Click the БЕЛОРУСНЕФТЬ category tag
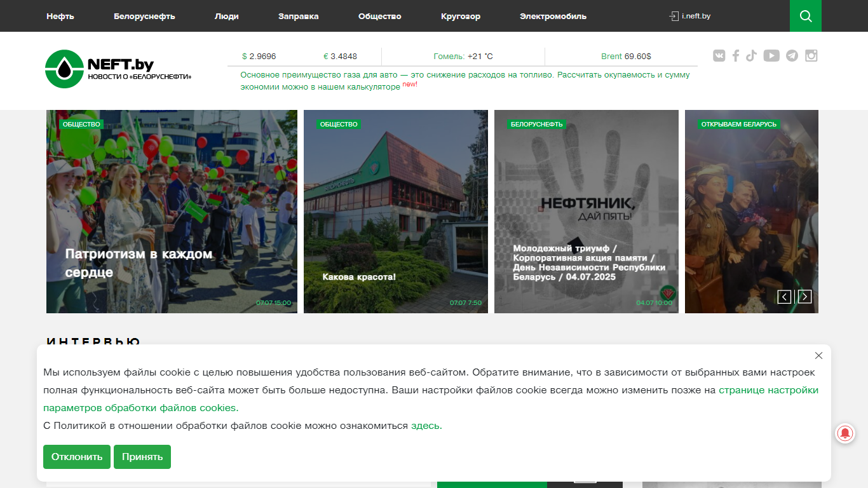The height and width of the screenshot is (488, 868). coord(537,125)
